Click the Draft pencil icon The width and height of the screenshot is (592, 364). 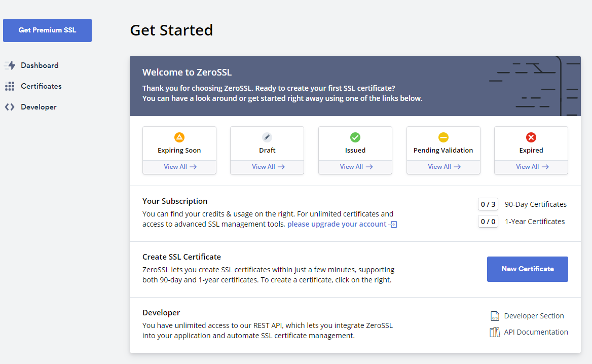coord(267,137)
